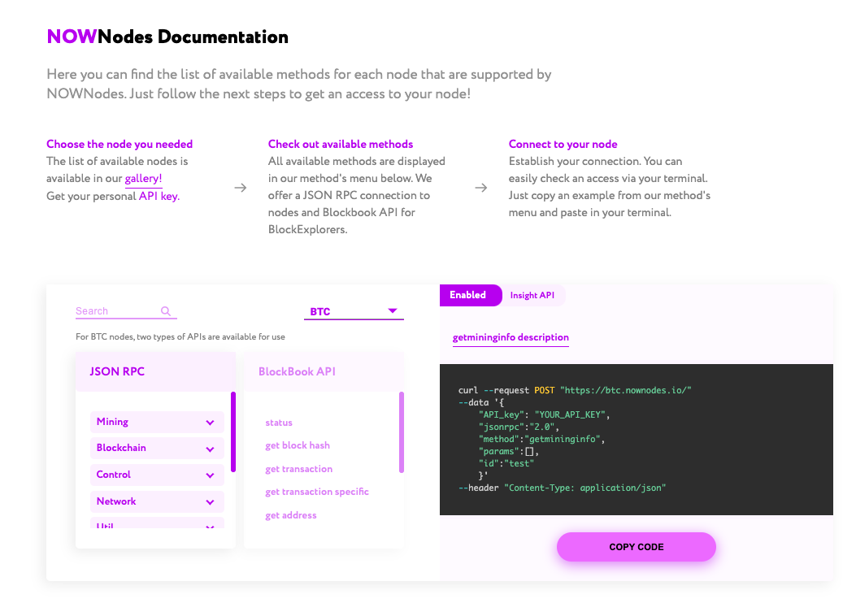Click the 'Choose the node you needed' heading

(x=119, y=144)
